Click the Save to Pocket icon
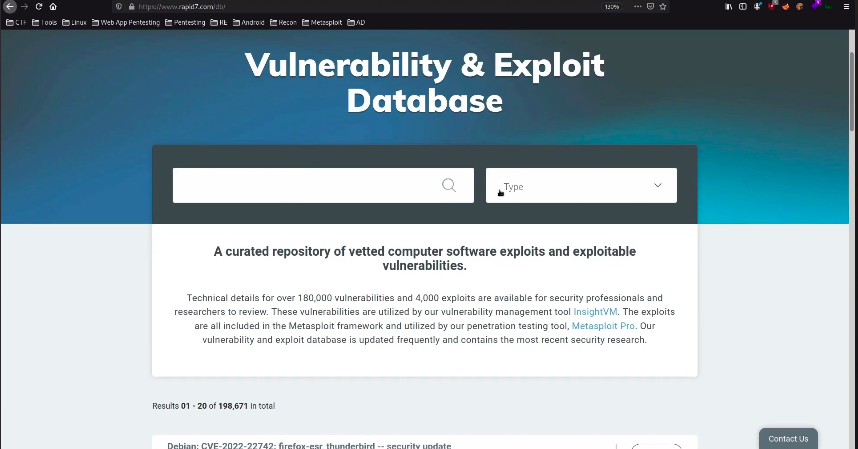The height and width of the screenshot is (449, 858). [651, 6]
